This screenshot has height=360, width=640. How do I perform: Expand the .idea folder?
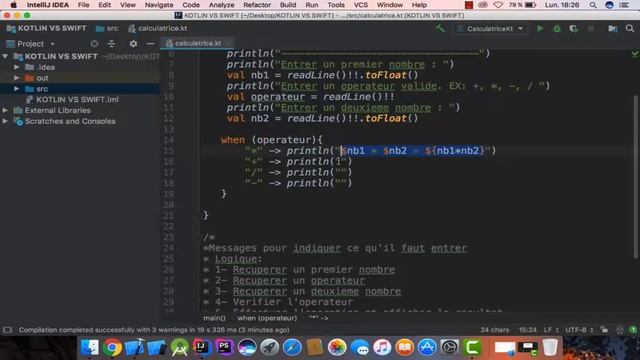17,67
